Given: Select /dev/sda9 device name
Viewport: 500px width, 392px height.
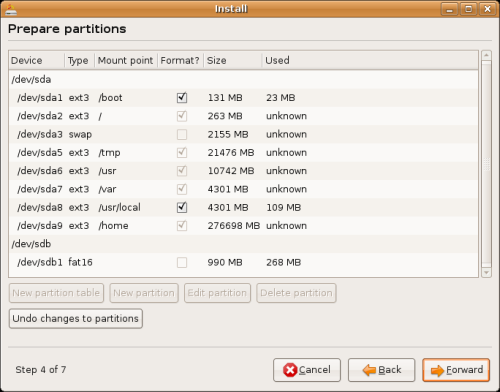Looking at the screenshot, I should click(40, 226).
